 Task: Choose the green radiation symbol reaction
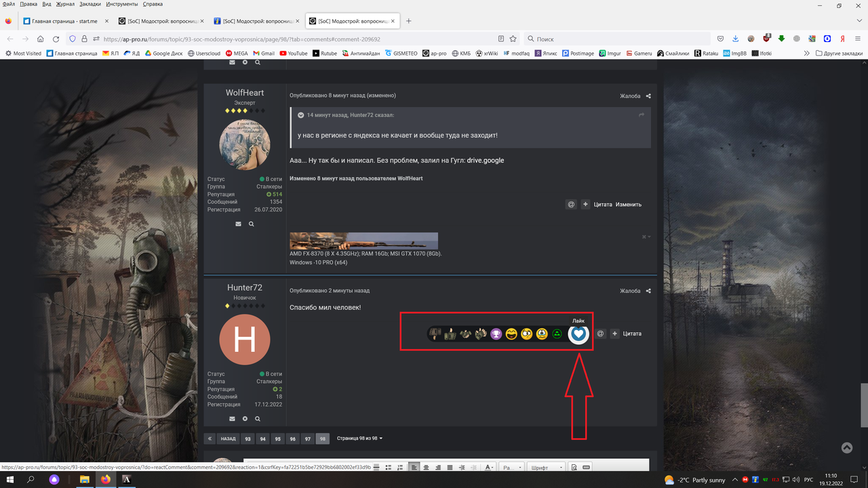557,333
